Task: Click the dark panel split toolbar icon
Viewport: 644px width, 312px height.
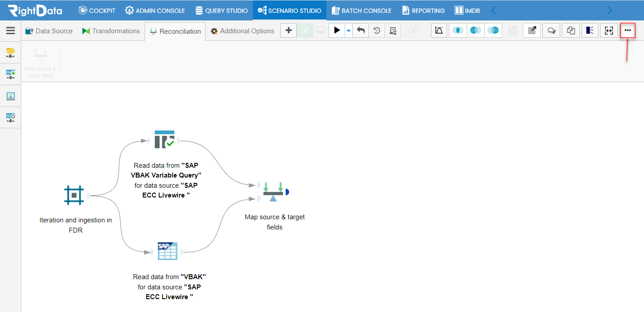Action: tap(589, 30)
